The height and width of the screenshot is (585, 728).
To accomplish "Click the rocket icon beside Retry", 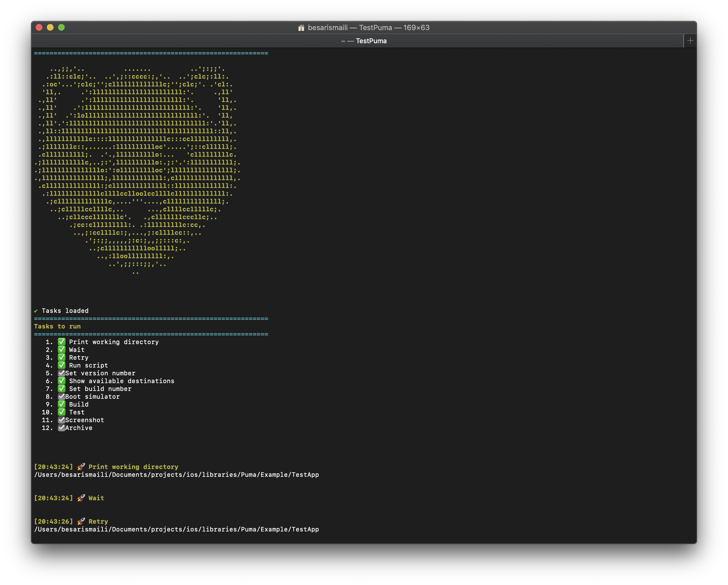I will tap(81, 521).
